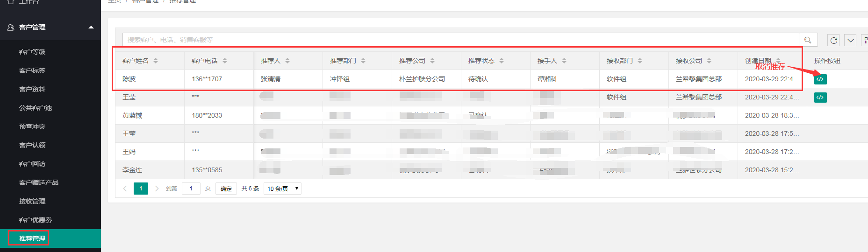Click customer name 黄蓝槭
The image size is (868, 252).
pos(132,116)
